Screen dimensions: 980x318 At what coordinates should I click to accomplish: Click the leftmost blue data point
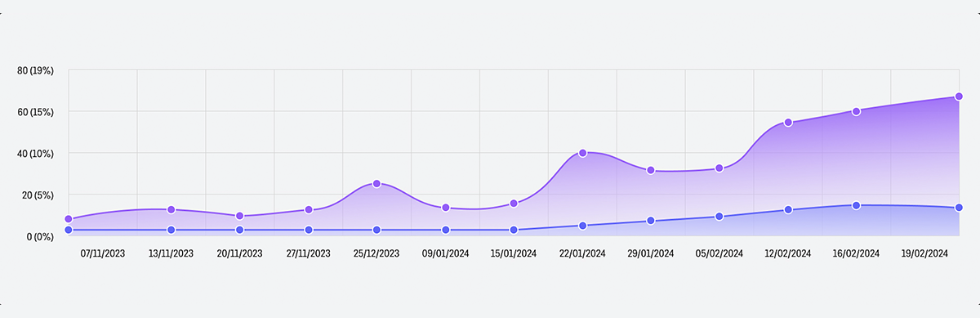point(69,231)
